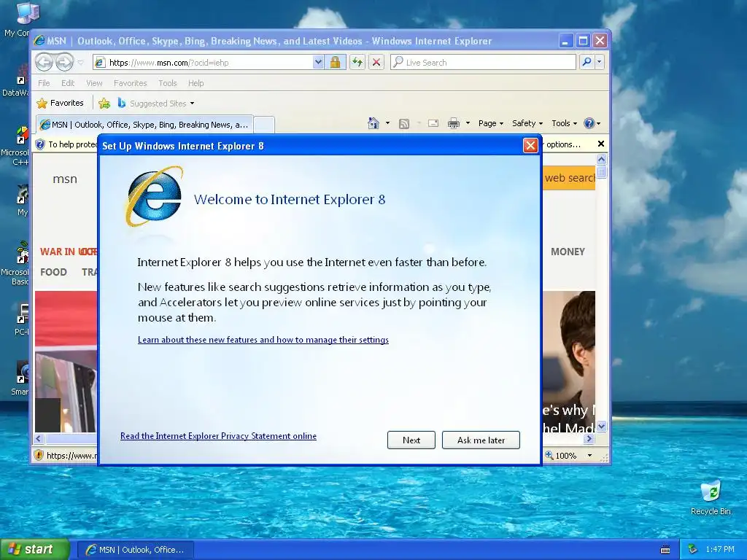View the security lock icon report
The image size is (747, 560).
335,63
